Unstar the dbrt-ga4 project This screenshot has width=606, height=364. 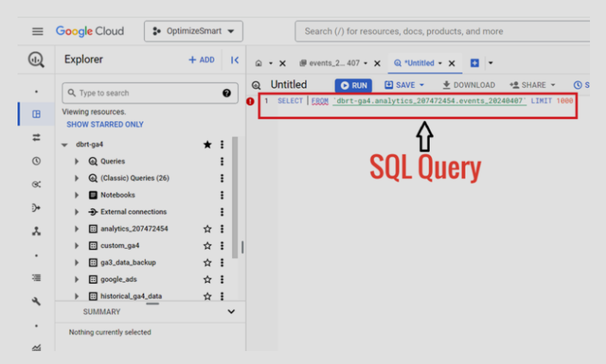pyautogui.click(x=208, y=144)
